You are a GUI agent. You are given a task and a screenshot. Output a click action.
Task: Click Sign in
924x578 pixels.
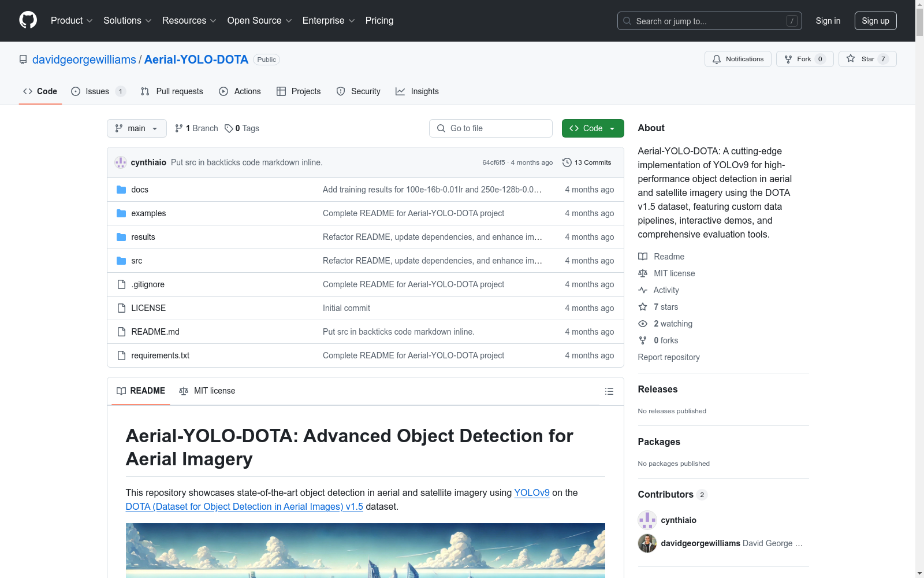tap(828, 21)
